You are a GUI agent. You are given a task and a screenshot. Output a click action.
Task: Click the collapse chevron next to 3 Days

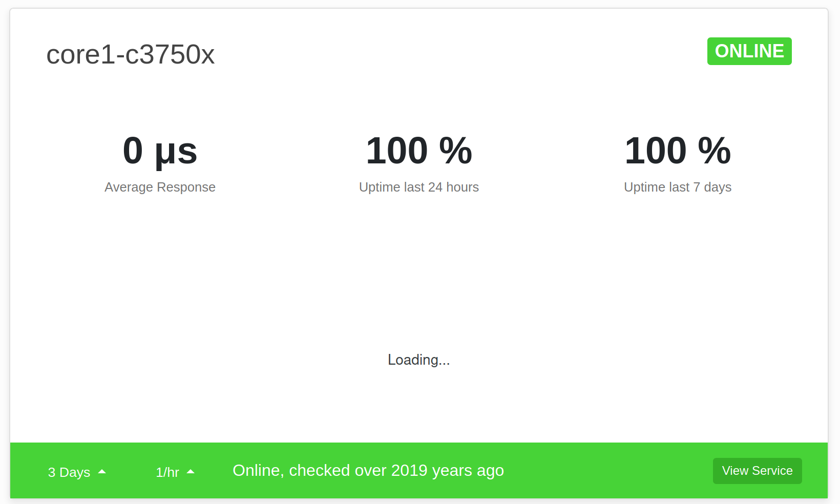coord(102,471)
